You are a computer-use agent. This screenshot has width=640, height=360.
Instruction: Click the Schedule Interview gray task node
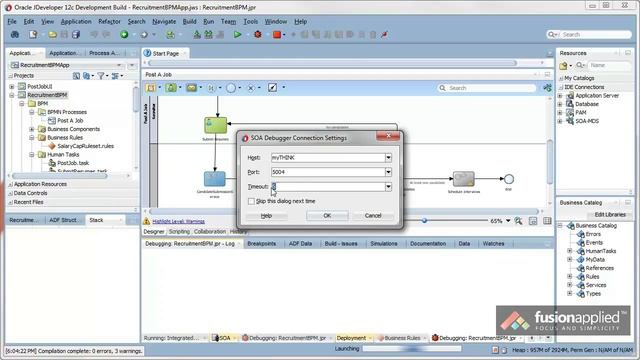[464, 179]
